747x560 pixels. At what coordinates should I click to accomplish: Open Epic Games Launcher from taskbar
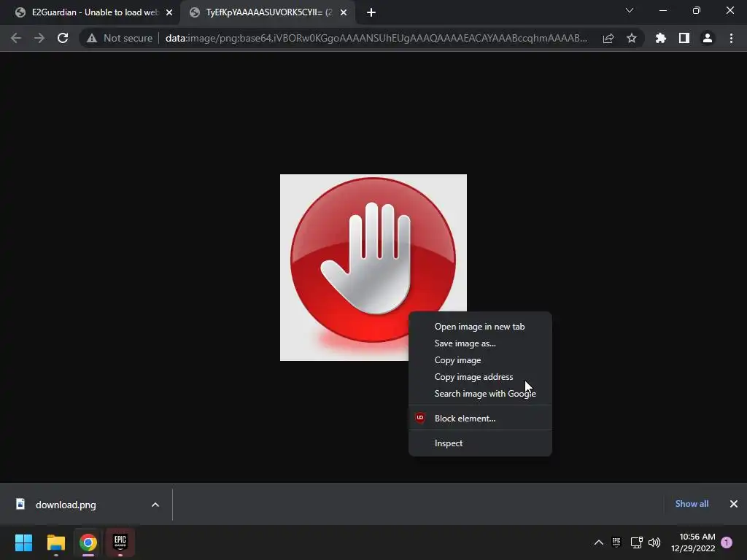coord(120,542)
